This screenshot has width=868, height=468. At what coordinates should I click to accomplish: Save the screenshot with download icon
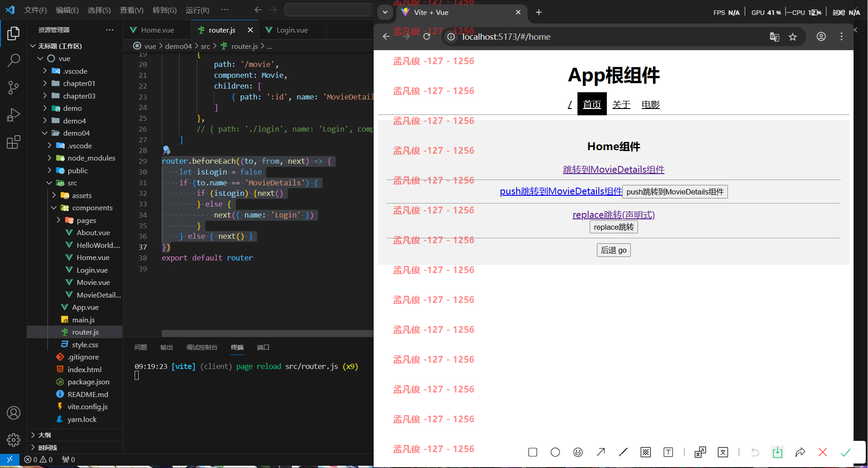(x=778, y=452)
